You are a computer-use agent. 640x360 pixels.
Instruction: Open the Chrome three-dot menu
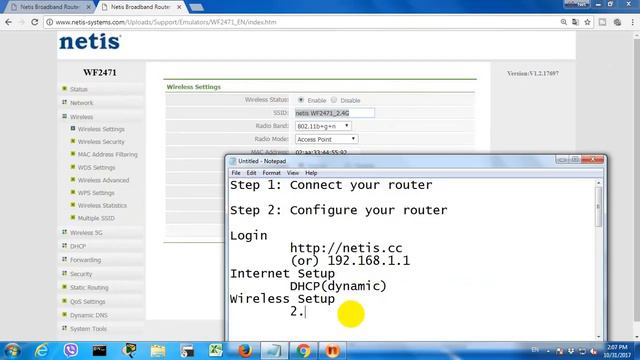click(633, 22)
